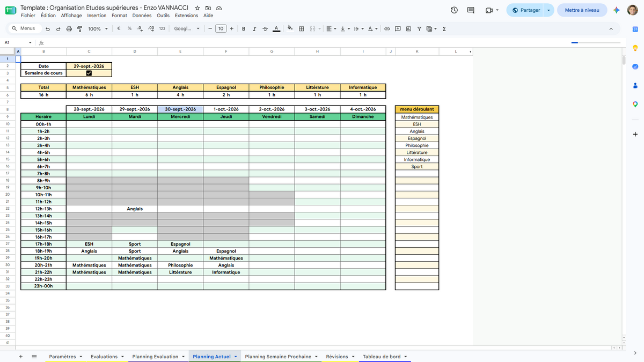Open the text color picker
Screen dimensions: 644x362
276,28
